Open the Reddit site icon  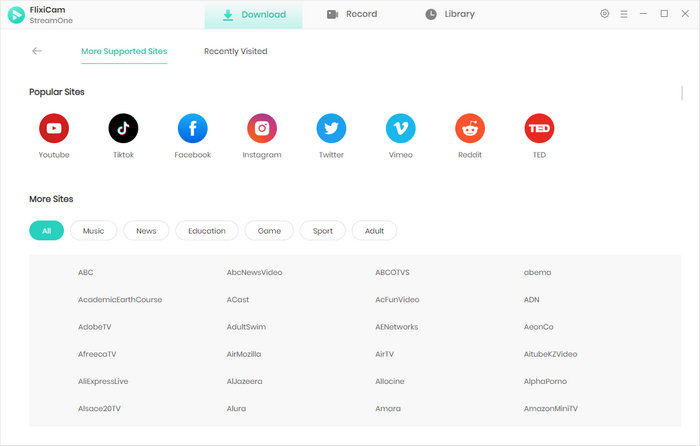pos(470,128)
